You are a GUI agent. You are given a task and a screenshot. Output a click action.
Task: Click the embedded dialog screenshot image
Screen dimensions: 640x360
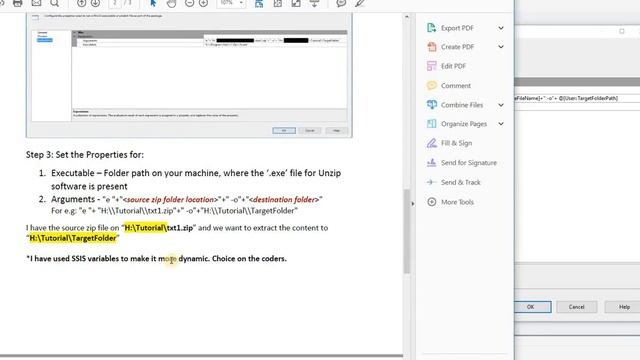(x=189, y=75)
